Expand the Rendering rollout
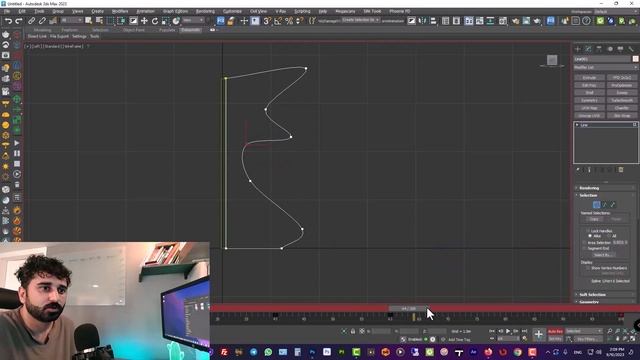Viewport: 640px width, 360px height. tap(606, 188)
